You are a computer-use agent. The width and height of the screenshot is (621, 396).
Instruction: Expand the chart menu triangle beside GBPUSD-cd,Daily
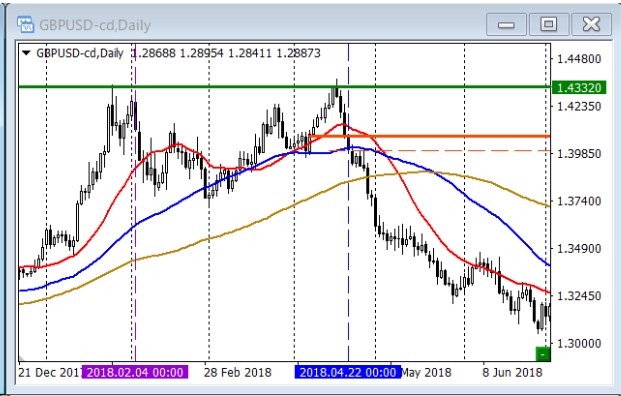[27, 53]
